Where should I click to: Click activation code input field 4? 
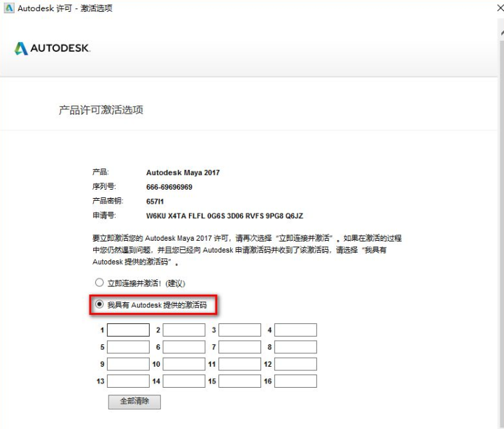(295, 330)
